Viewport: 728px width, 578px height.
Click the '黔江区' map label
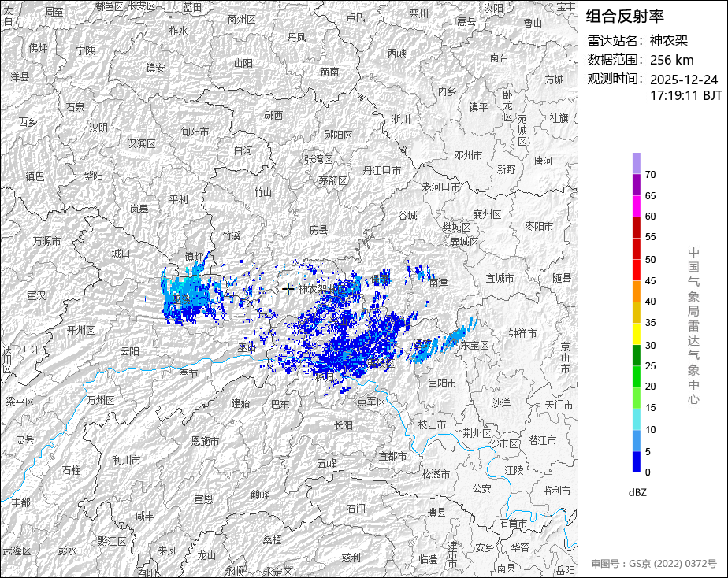pos(112,541)
